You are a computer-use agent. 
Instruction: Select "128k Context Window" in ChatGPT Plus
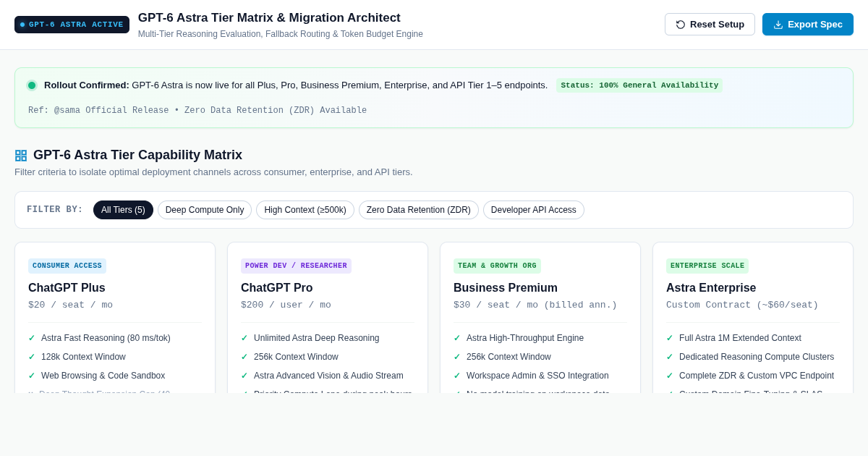click(x=83, y=357)
